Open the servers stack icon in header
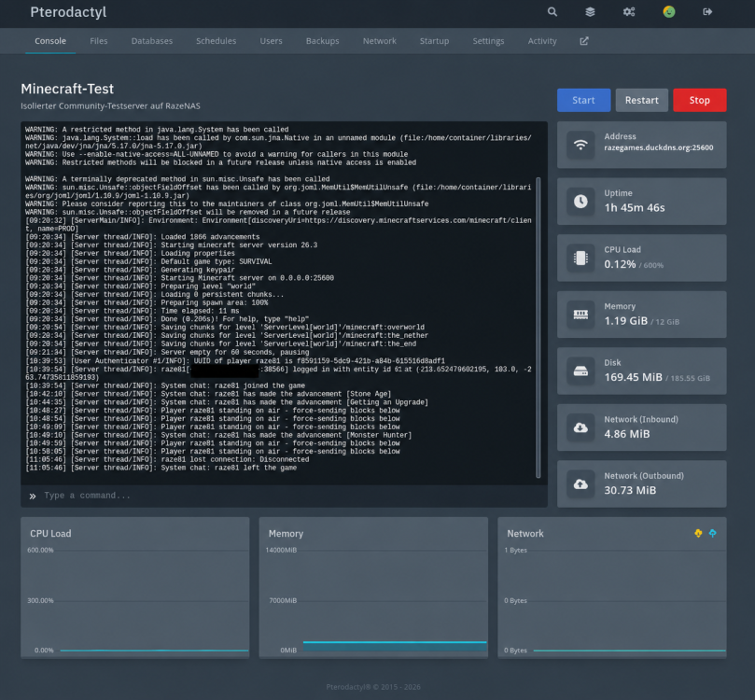 point(590,12)
